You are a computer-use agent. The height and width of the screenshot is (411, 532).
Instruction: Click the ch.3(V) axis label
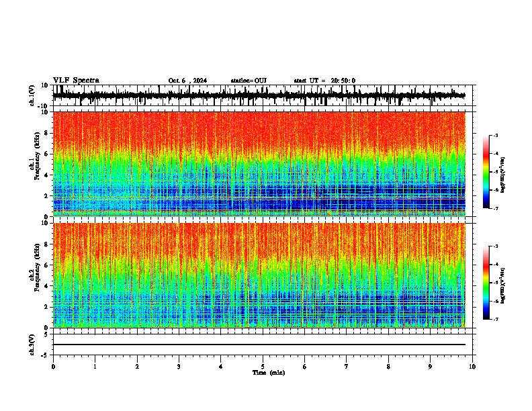point(32,345)
